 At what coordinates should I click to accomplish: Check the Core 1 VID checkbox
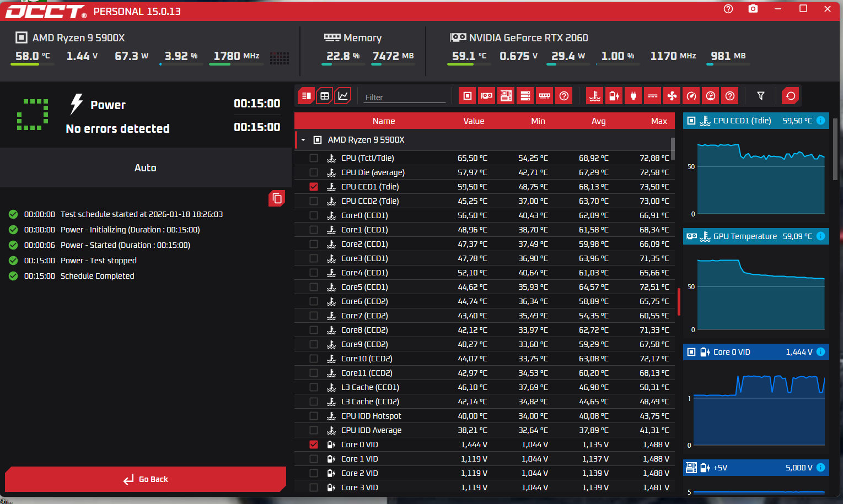click(314, 459)
